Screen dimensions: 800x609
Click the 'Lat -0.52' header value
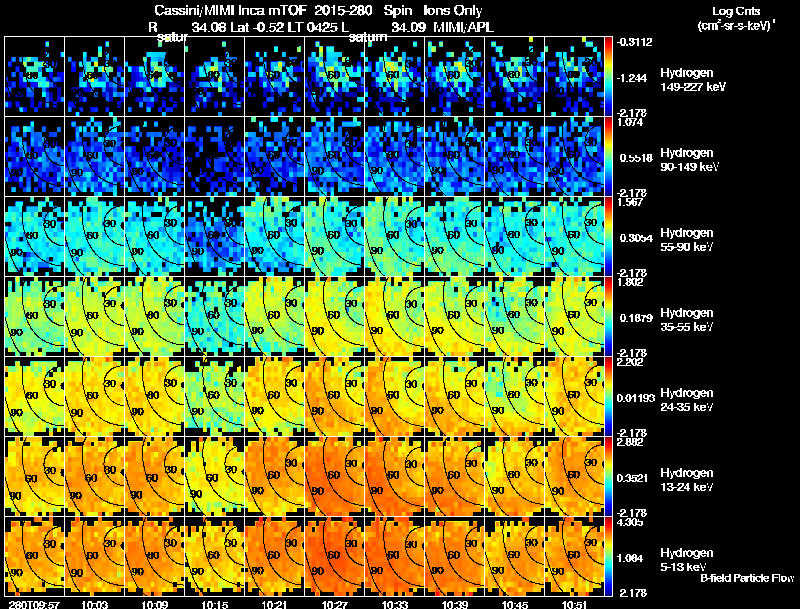(257, 28)
